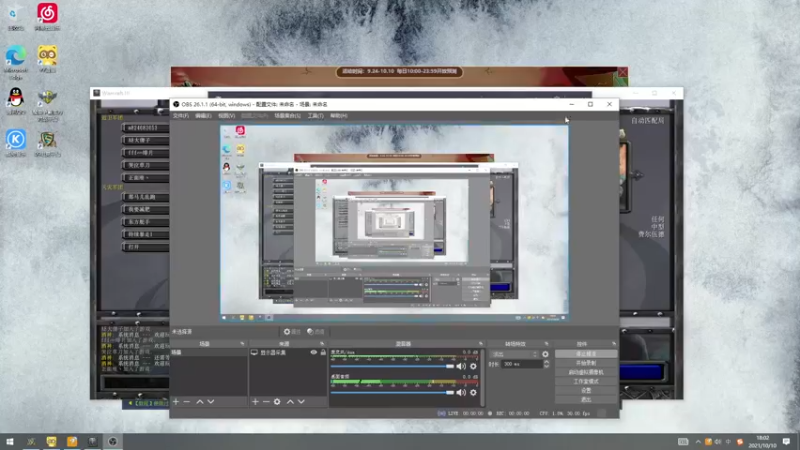Open the View menu in OBS
Image resolution: width=800 pixels, height=450 pixels.
pyautogui.click(x=227, y=116)
